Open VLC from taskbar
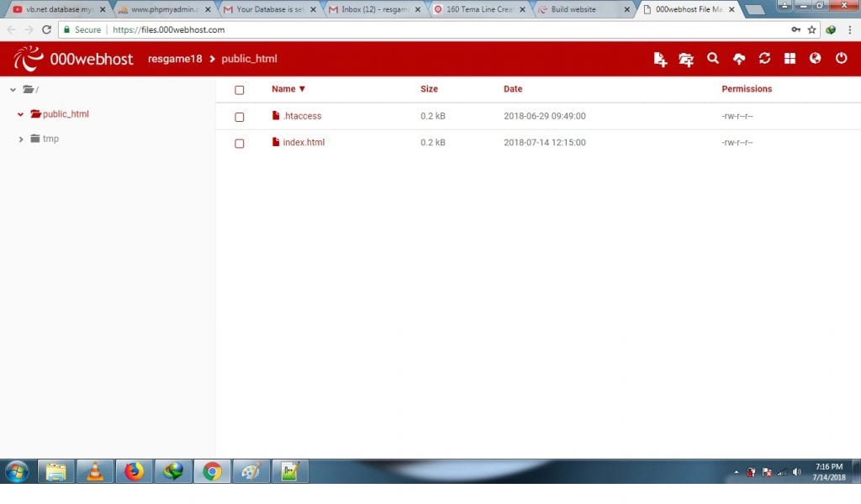861x504 pixels. click(x=95, y=471)
